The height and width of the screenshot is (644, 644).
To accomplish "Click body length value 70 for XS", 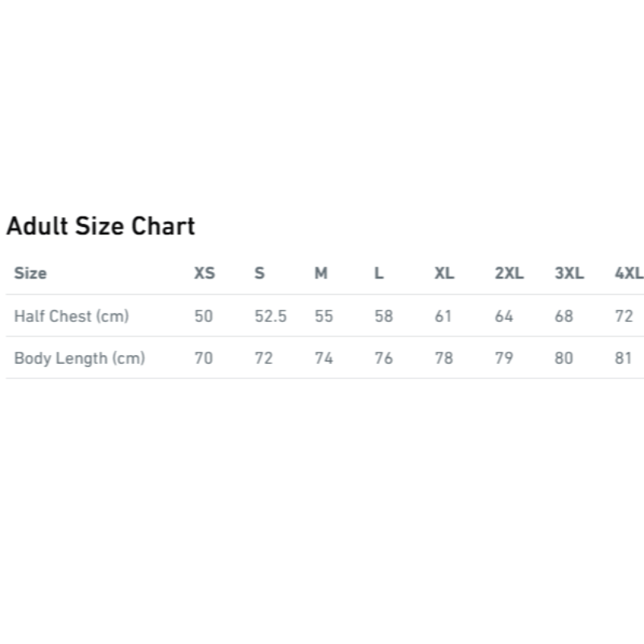I will click(x=204, y=357).
